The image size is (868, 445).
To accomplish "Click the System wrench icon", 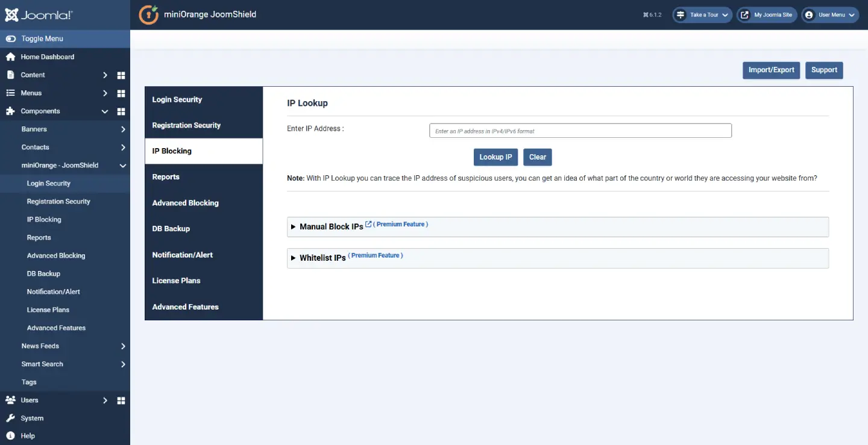I will pyautogui.click(x=10, y=418).
